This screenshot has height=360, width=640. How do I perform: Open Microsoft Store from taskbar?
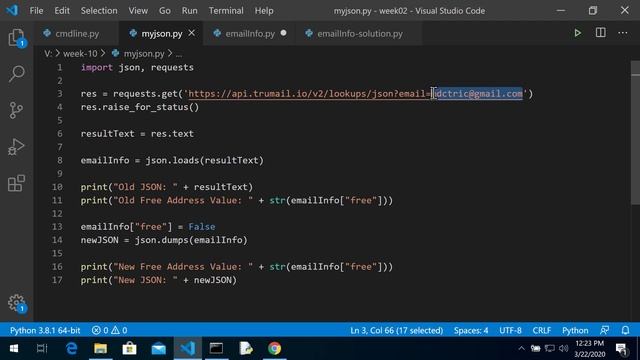click(x=129, y=349)
